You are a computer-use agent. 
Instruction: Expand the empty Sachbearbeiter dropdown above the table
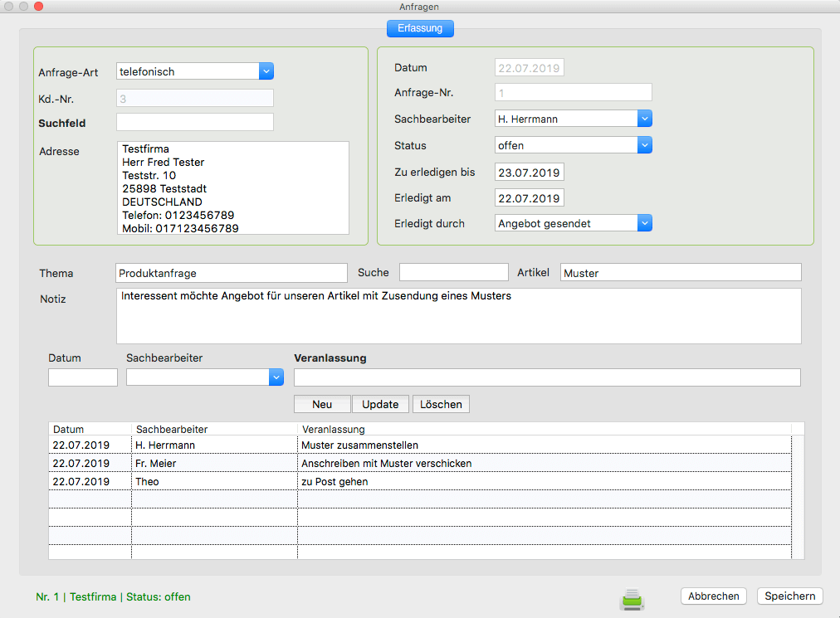pyautogui.click(x=205, y=377)
